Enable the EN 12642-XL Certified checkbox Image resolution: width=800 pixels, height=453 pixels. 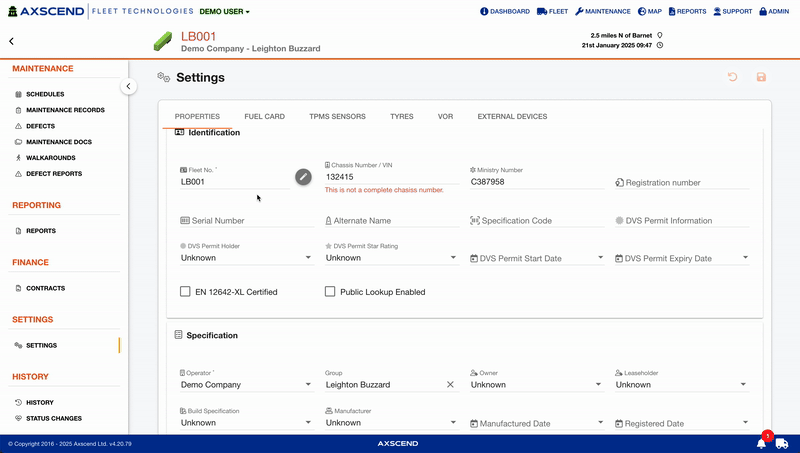(185, 292)
